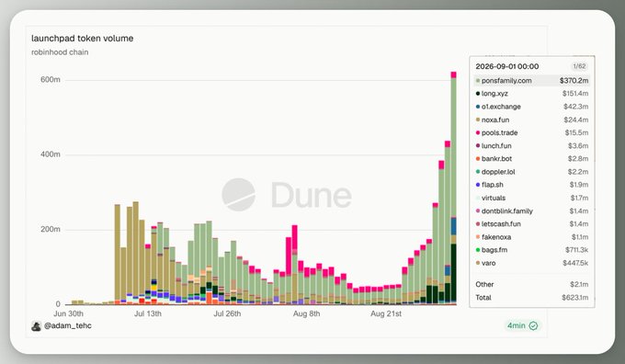This screenshot has height=364, width=625.
Task: Click the Jun 30th x-axis label
Action: [69, 313]
